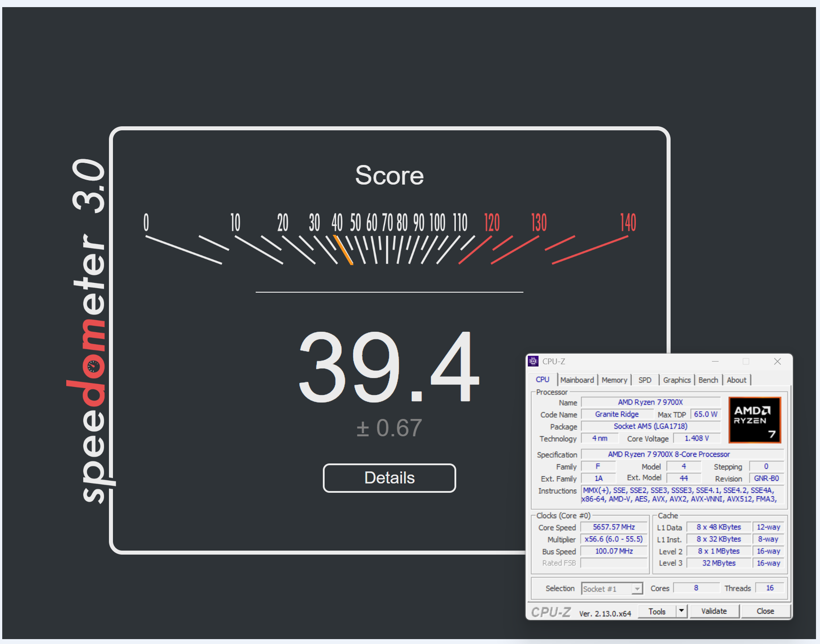Image resolution: width=820 pixels, height=644 pixels.
Task: Switch to the Memory tab
Action: point(614,380)
